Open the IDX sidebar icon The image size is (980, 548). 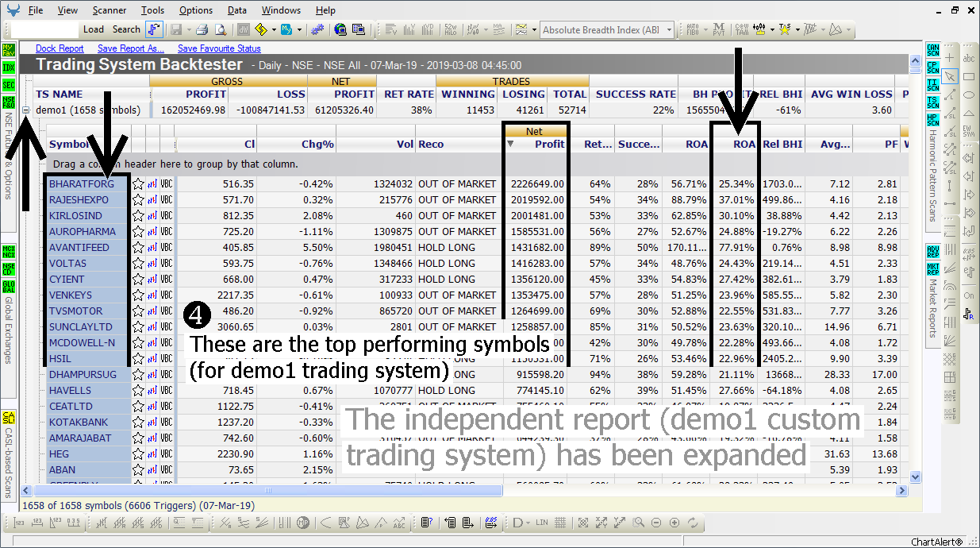9,68
